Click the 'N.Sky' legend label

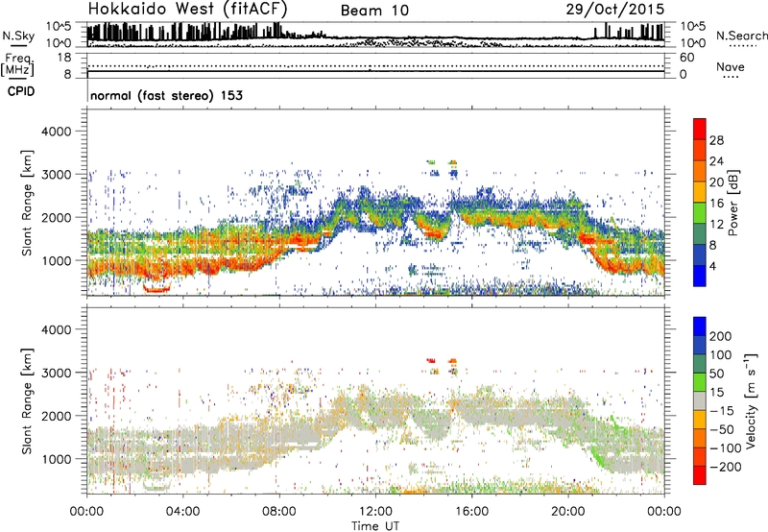click(18, 36)
